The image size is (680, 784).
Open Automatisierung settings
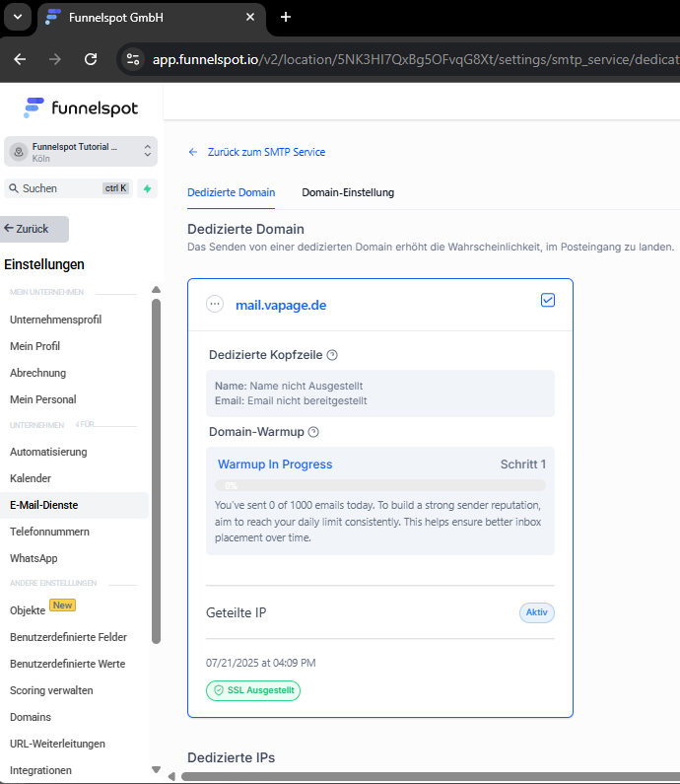[48, 452]
